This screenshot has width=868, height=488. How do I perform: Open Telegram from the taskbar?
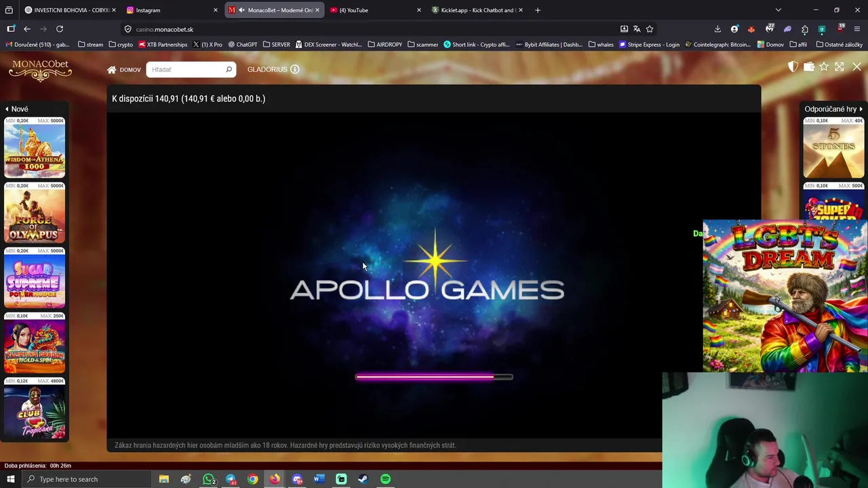(x=231, y=479)
